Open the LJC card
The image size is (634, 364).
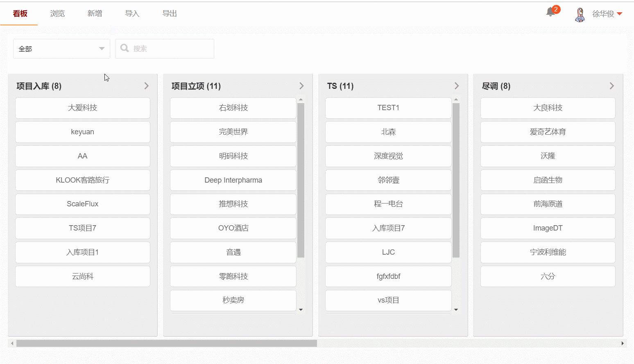388,252
